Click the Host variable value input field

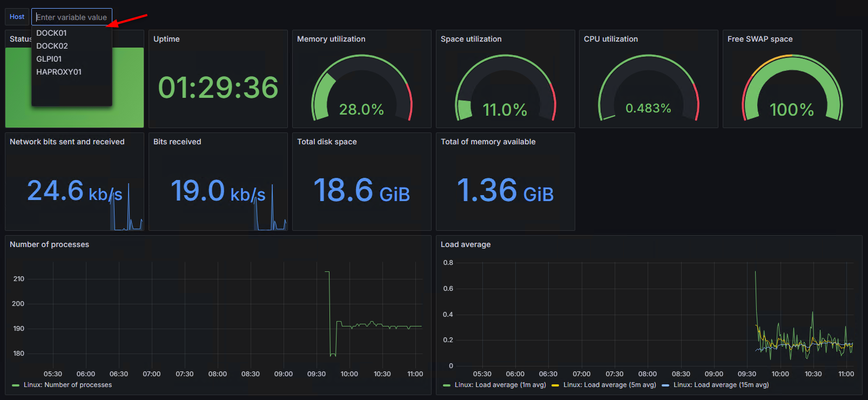[71, 17]
